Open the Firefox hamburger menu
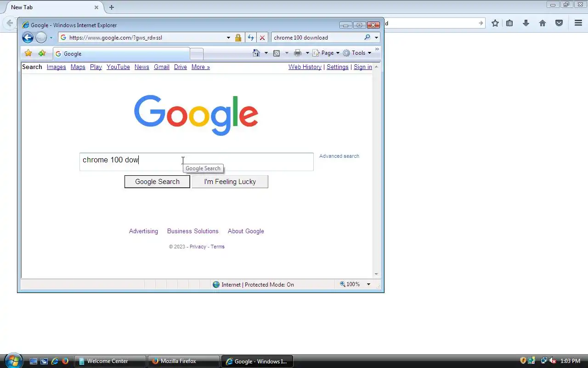588x368 pixels. coord(578,23)
